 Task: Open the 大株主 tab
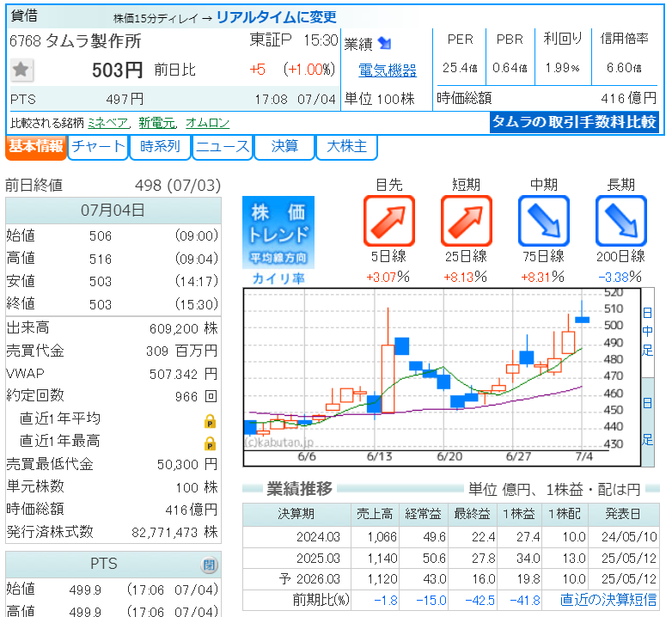tap(346, 147)
